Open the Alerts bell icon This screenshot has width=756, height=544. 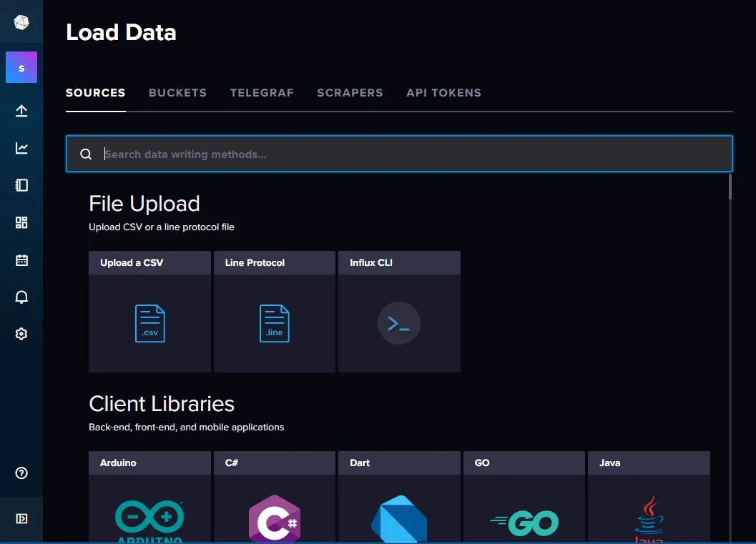21,297
